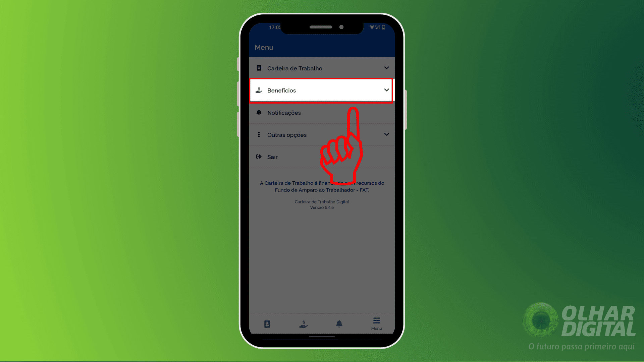Image resolution: width=644 pixels, height=362 pixels.
Task: Click the Benefícios icon
Action: tap(259, 90)
